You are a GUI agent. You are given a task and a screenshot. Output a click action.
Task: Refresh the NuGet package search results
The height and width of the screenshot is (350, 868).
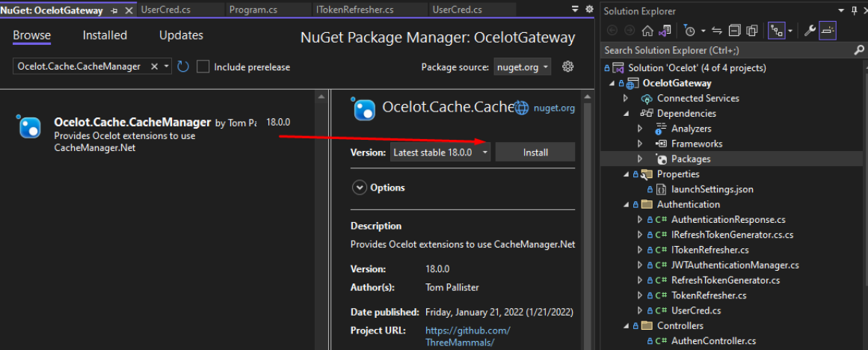click(183, 67)
